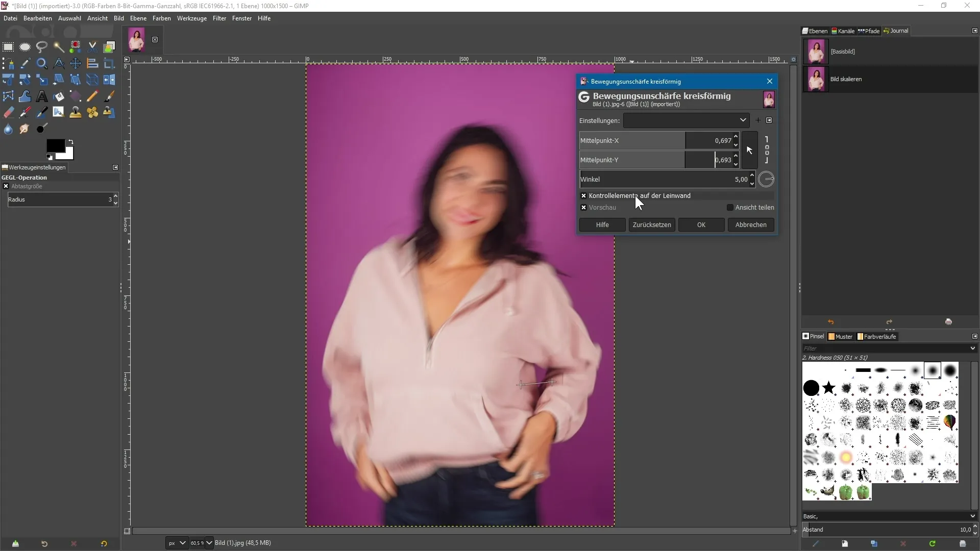Select the Dodge/Burn tool
Screen dimensions: 980x551
(42, 129)
